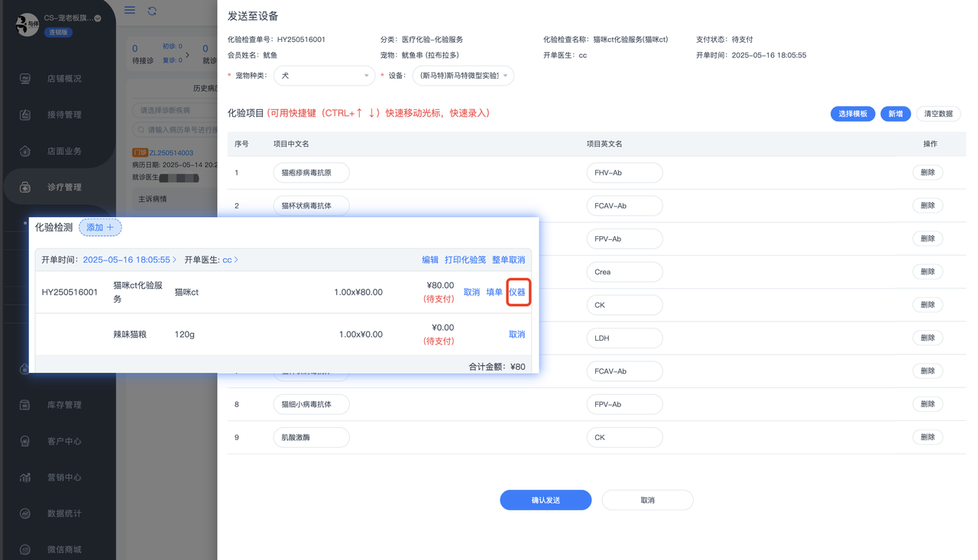Open 数据统计 in the sidebar menu
Viewport: 978px width, 560px height.
[x=64, y=513]
